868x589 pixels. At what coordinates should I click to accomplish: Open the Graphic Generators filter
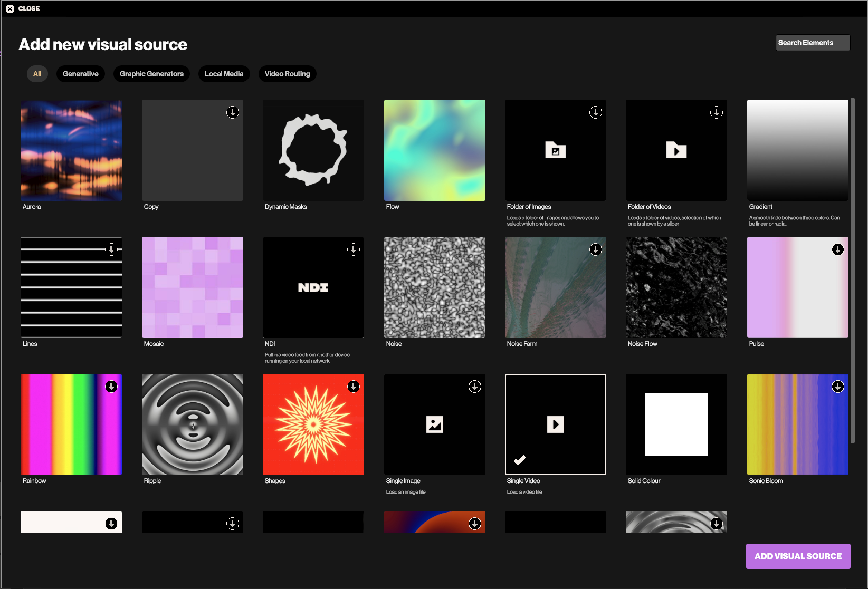click(151, 74)
